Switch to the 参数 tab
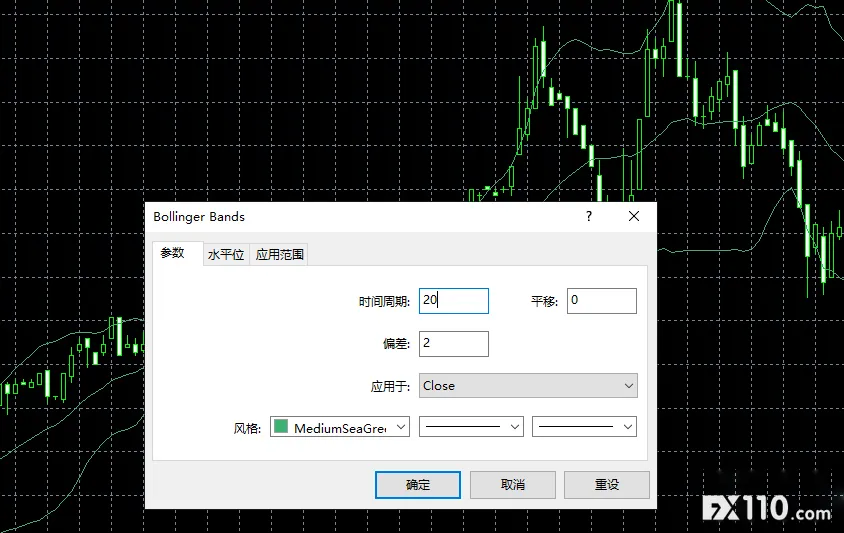Image resolution: width=844 pixels, height=533 pixels. click(173, 253)
